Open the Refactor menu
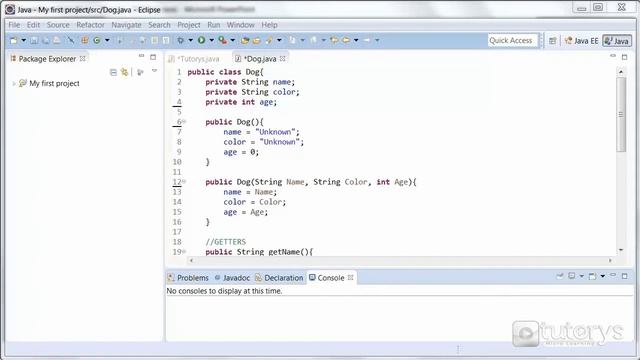 coord(90,25)
